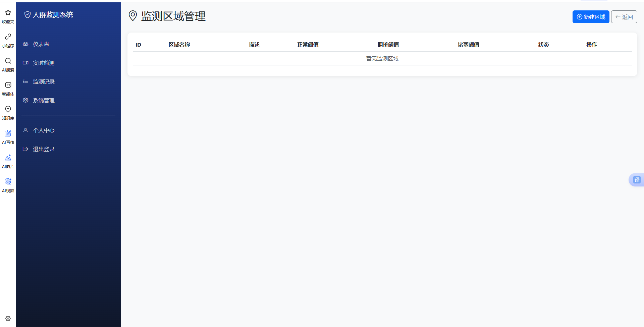644x327 pixels.
Task: Launch the AI视频 video icon
Action: [8, 181]
